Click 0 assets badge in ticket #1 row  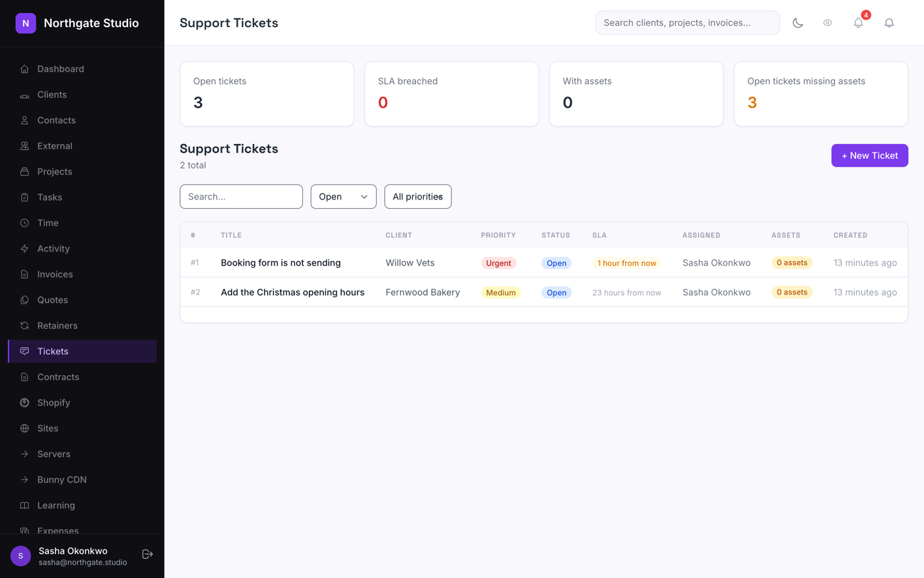tap(792, 263)
